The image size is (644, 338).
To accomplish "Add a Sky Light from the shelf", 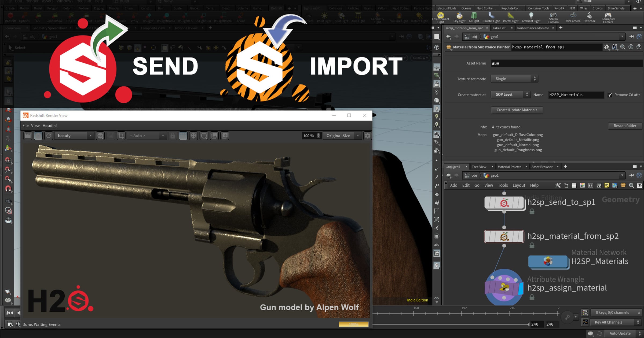I will [459, 18].
